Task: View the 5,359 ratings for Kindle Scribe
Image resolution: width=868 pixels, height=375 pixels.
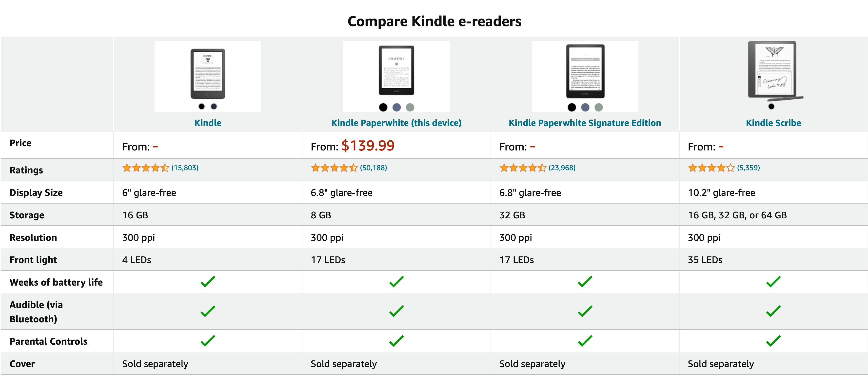Action: click(x=748, y=167)
